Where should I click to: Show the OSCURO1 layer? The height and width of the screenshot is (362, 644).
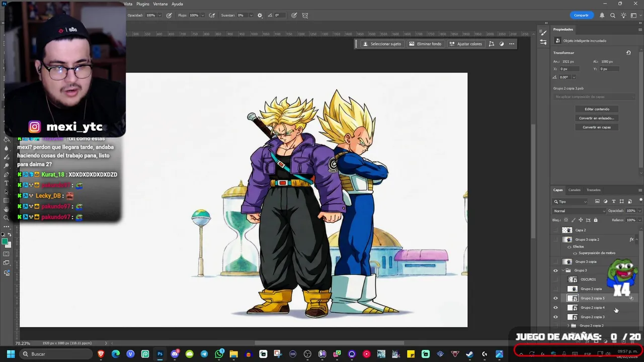click(555, 280)
